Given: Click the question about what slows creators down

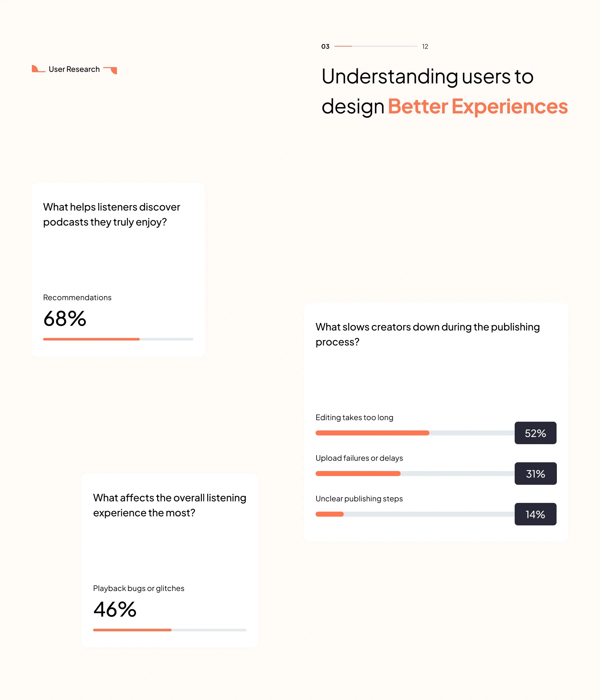Looking at the screenshot, I should click(x=427, y=334).
